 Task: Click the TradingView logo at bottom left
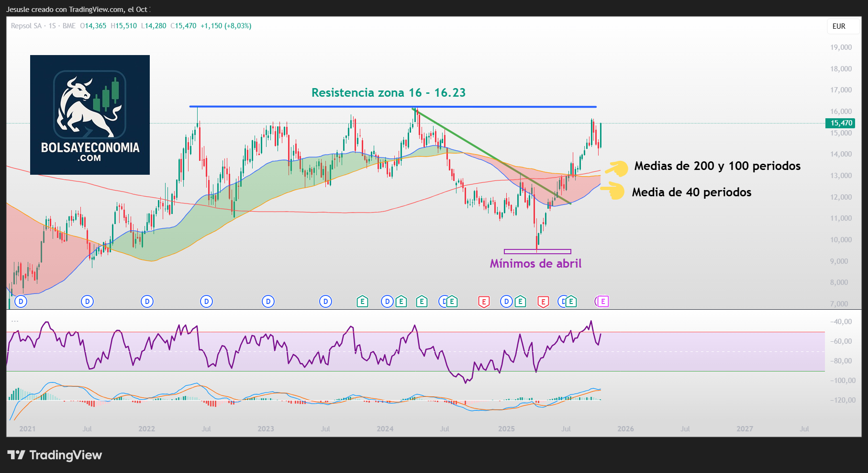pyautogui.click(x=55, y=455)
